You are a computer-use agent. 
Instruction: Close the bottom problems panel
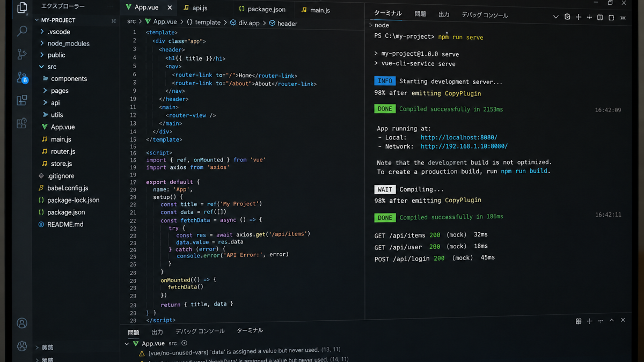(x=623, y=320)
